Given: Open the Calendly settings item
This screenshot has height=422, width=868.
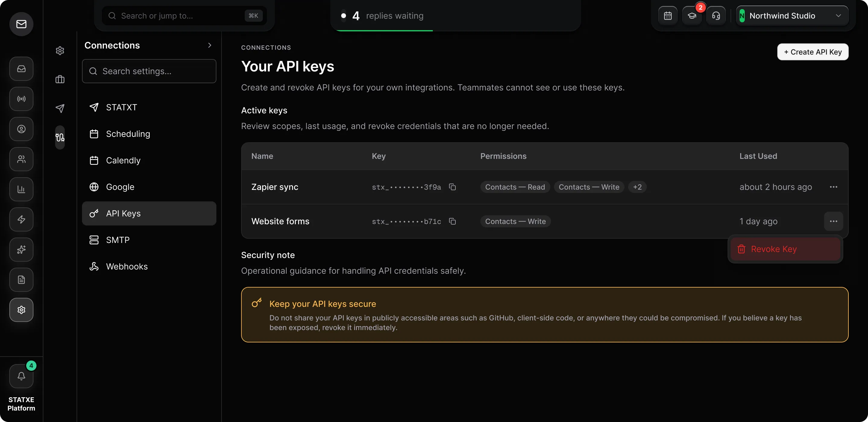Looking at the screenshot, I should click(149, 160).
